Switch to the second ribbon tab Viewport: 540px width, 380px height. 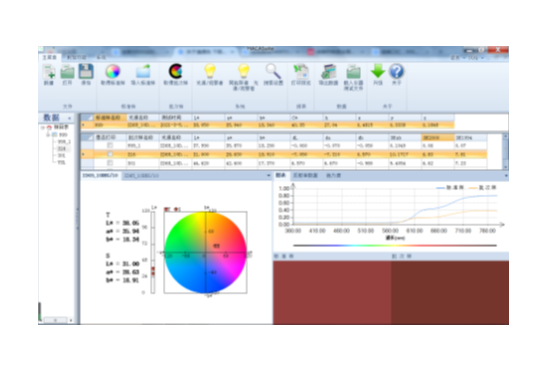[76, 57]
